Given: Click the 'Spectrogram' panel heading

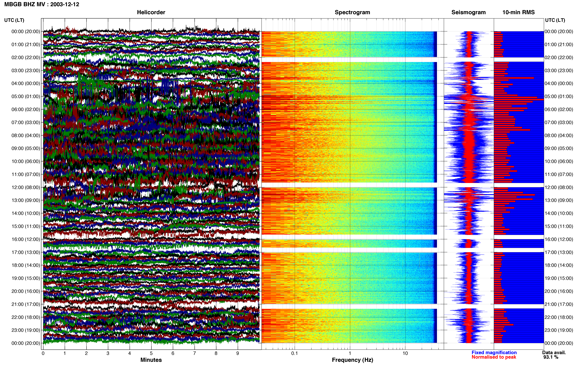Looking at the screenshot, I should 352,12.
